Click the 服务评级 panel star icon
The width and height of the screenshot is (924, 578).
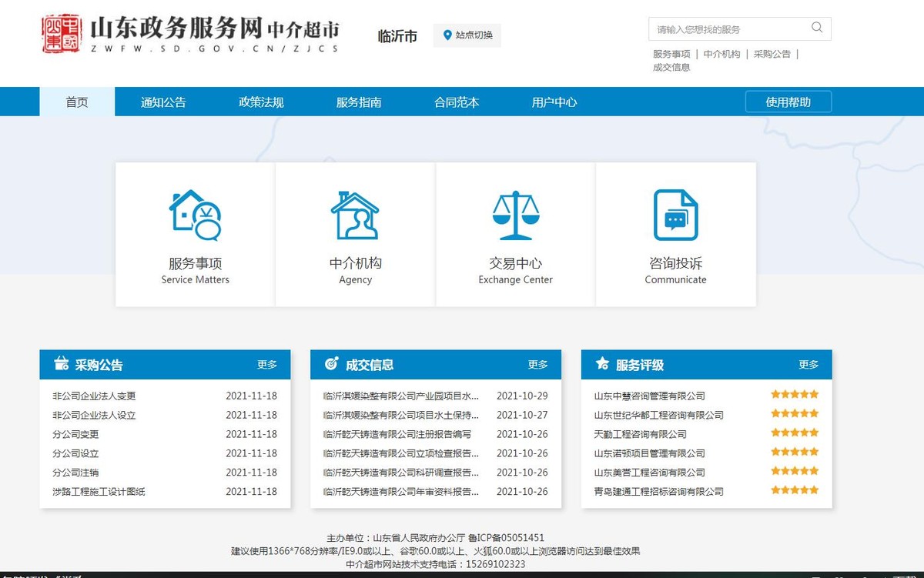[601, 364]
